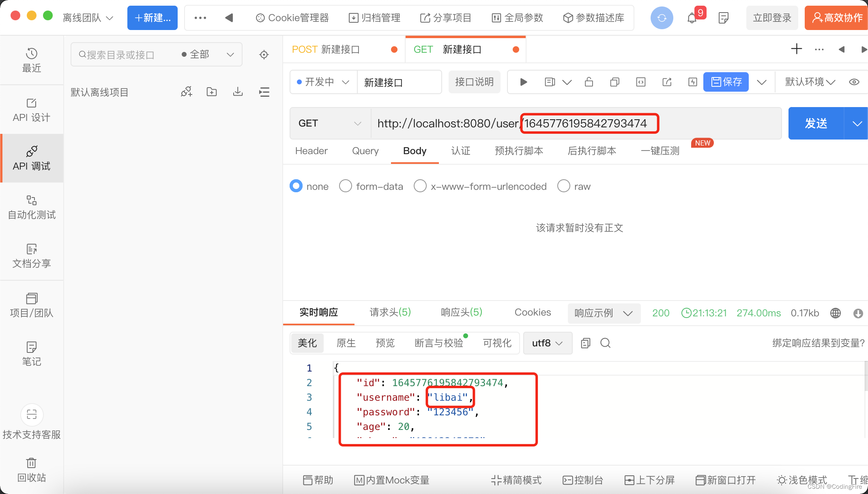Screen dimensions: 868x494
Task: Click the locate-current-interface target icon
Action: coord(264,54)
